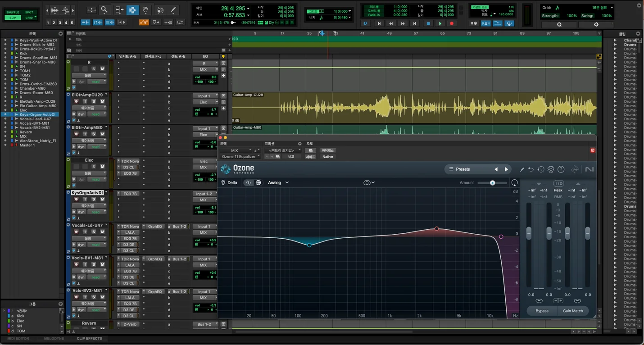Select the Zoomer (magnifier) tool
The height and width of the screenshot is (345, 644).
[104, 10]
